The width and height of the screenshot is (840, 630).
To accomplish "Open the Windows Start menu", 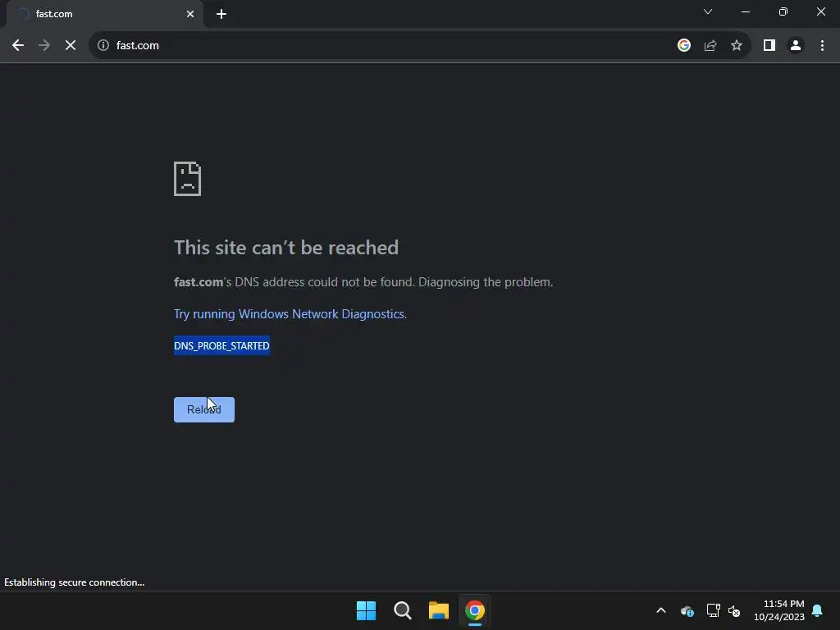I will pyautogui.click(x=367, y=610).
